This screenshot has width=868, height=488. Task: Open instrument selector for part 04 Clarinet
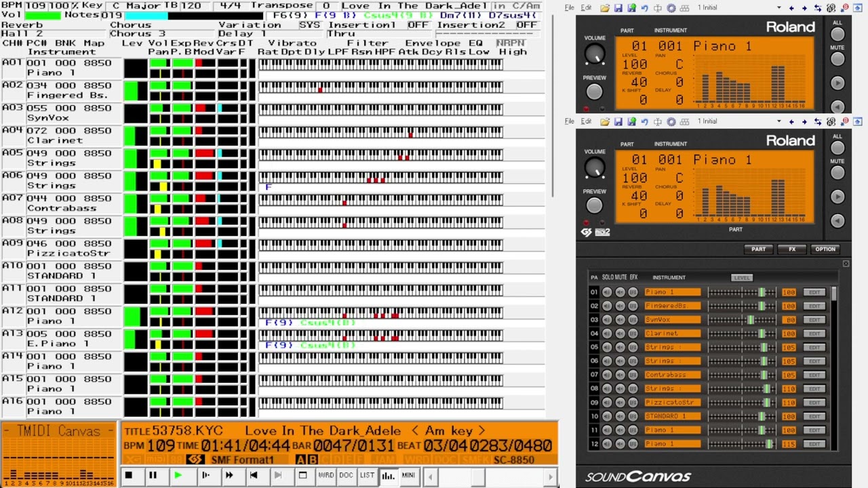(672, 333)
